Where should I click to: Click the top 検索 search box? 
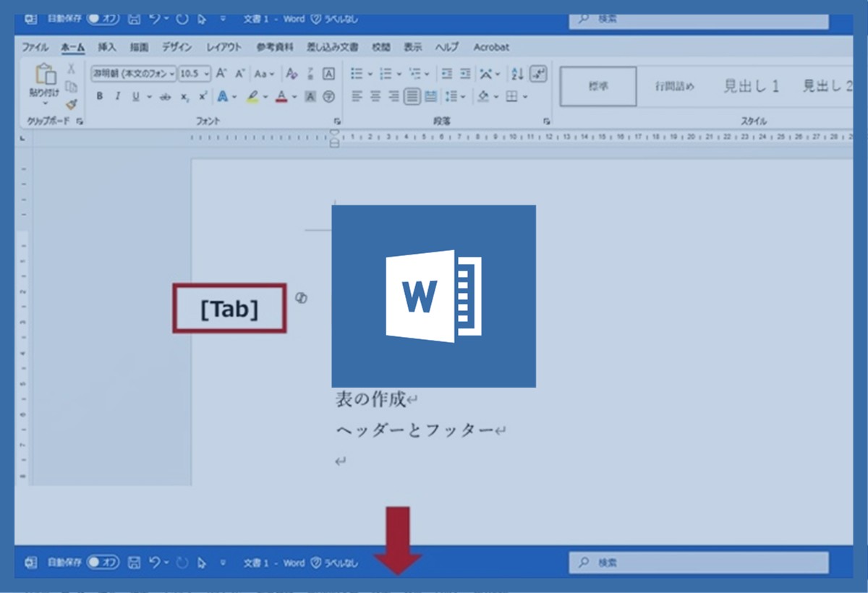click(x=699, y=20)
